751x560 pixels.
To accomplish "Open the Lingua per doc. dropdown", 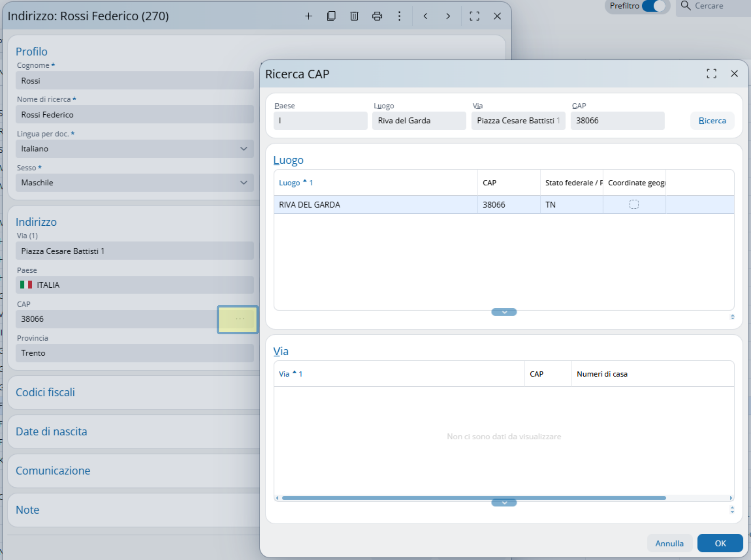I will coord(134,149).
